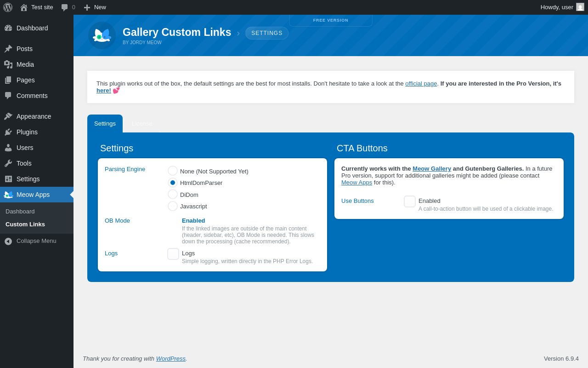The image size is (588, 368).
Task: Open the Posts pin icon
Action: [x=8, y=49]
